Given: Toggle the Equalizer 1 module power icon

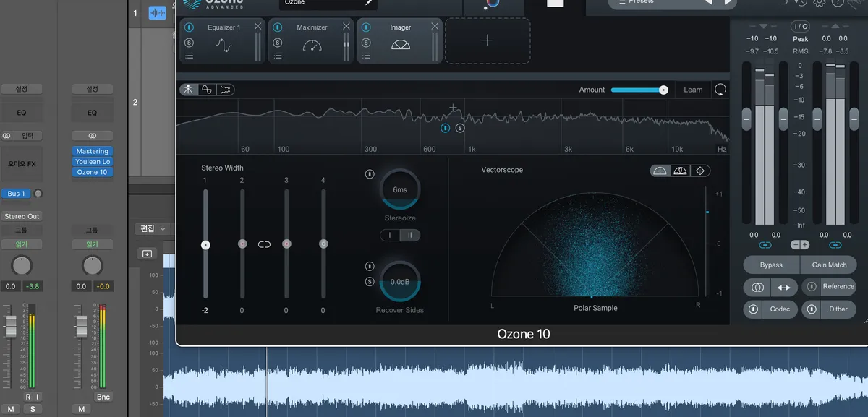Looking at the screenshot, I should tap(189, 27).
